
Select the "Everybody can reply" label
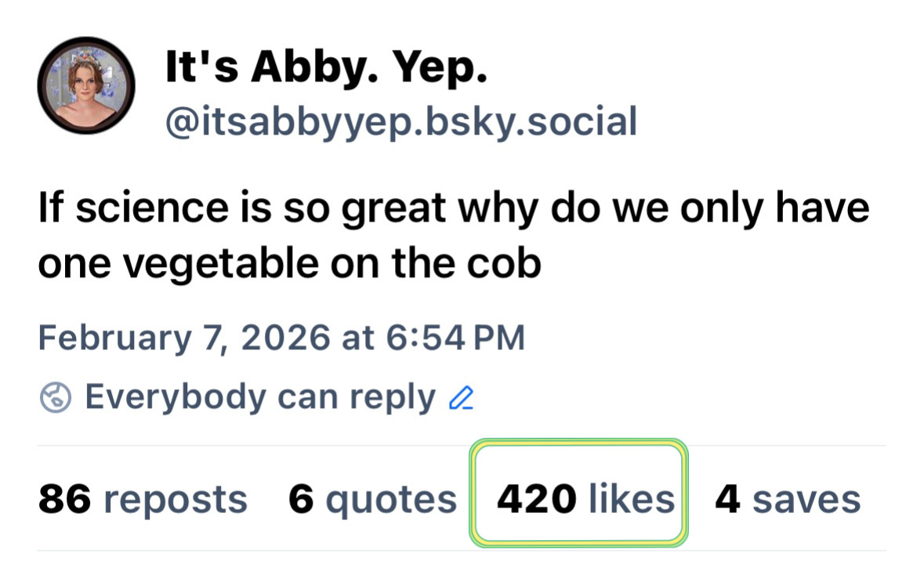(259, 398)
